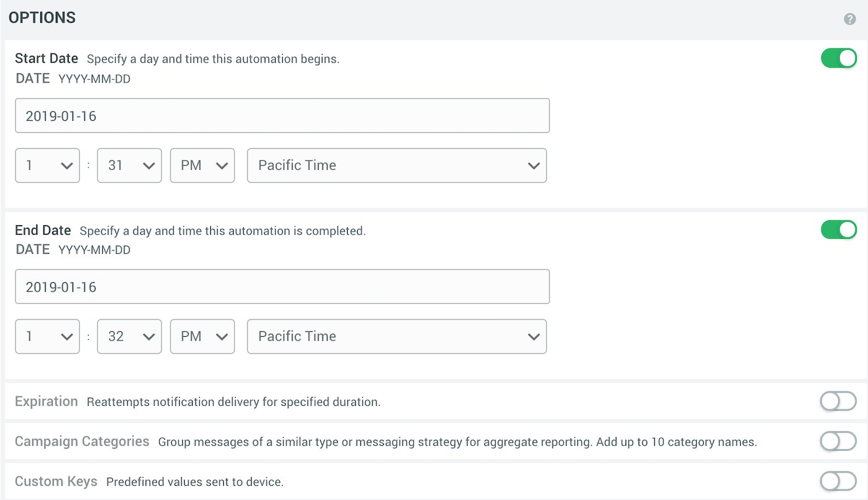Open the End Date hour dropdown
Image resolution: width=868 pixels, height=500 pixels.
click(48, 336)
